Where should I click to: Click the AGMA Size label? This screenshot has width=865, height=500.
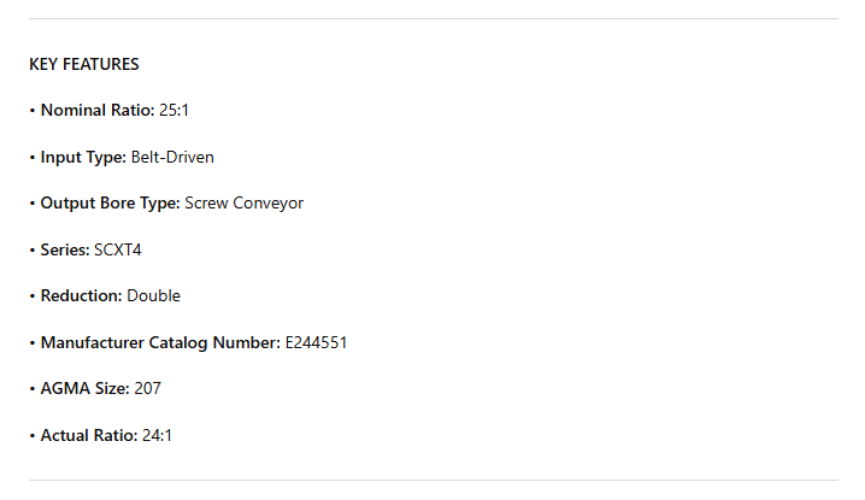click(x=85, y=389)
